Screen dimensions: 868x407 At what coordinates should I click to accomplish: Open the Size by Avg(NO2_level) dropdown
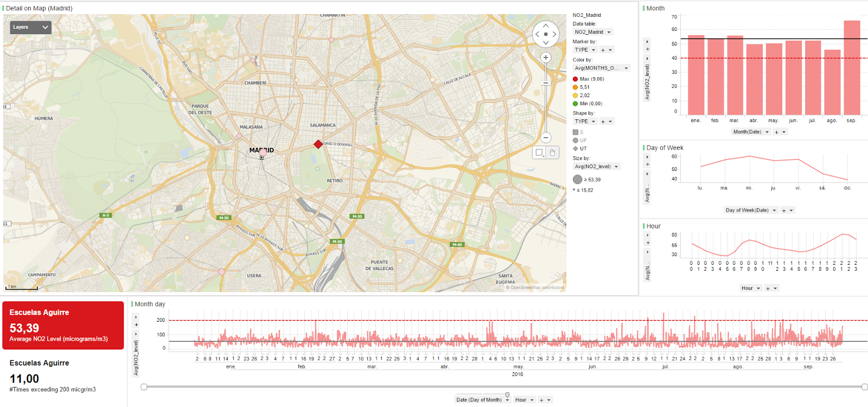click(596, 167)
